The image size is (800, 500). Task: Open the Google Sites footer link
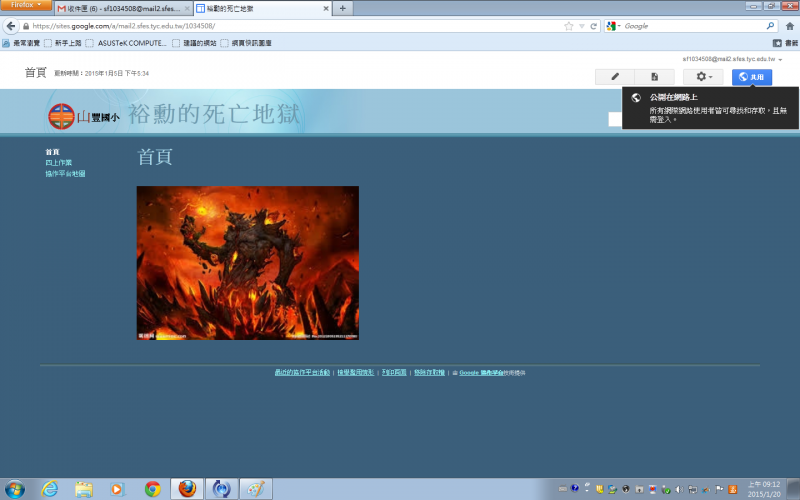(481, 373)
